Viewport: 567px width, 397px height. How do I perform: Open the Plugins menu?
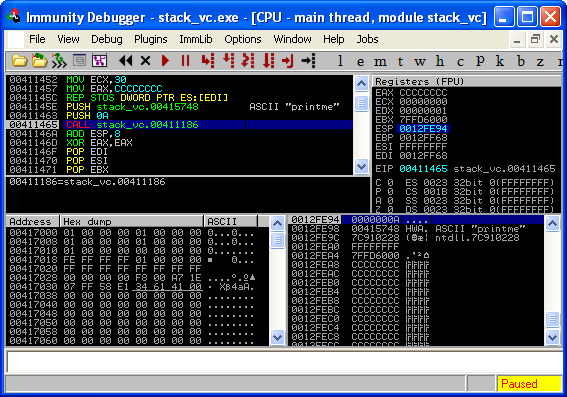click(x=151, y=39)
